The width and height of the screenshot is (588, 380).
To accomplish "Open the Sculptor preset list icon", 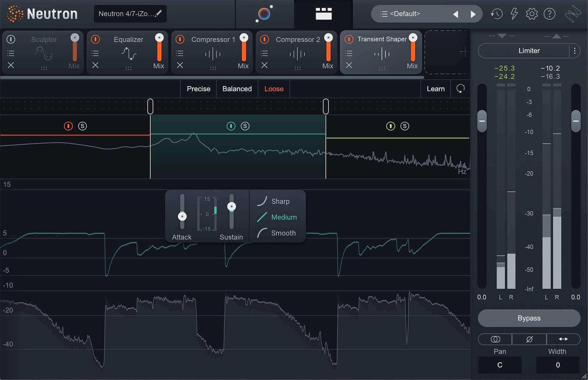I will (11, 53).
